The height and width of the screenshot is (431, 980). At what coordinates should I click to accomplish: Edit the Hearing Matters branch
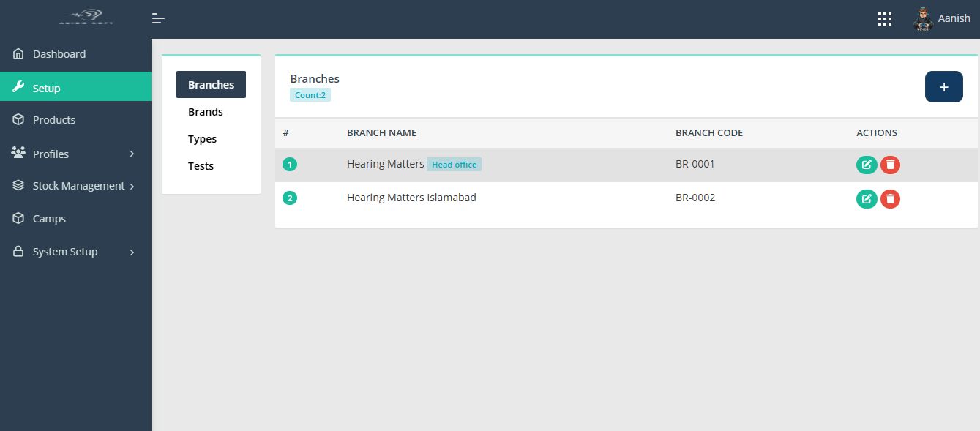coord(867,165)
